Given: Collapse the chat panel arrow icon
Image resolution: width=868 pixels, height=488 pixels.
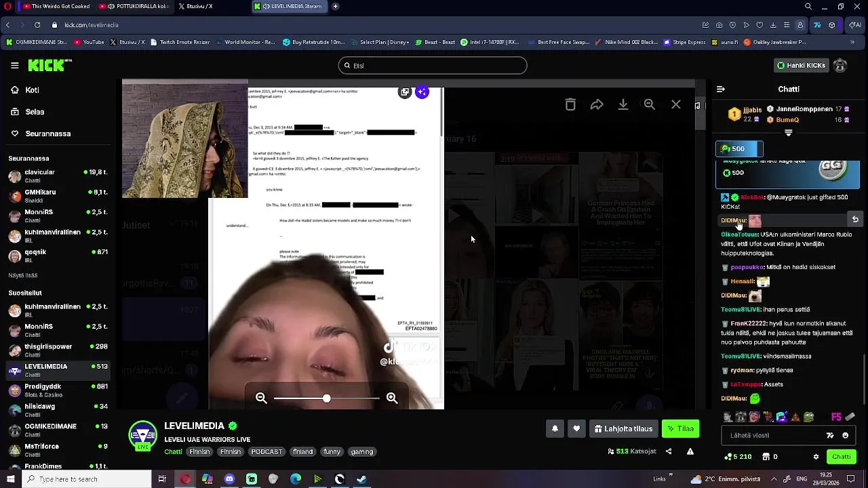Looking at the screenshot, I should click(721, 89).
